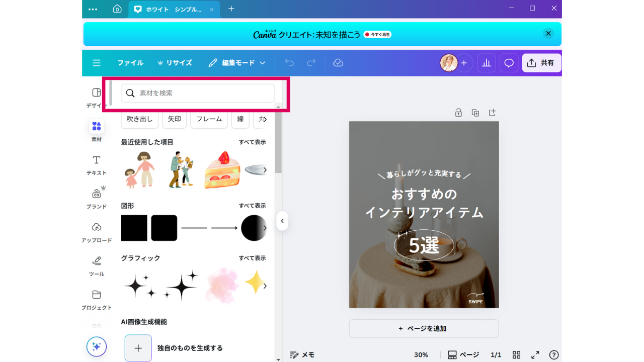Lock the page with the padlock icon
This screenshot has width=644, height=362.
pos(458,113)
